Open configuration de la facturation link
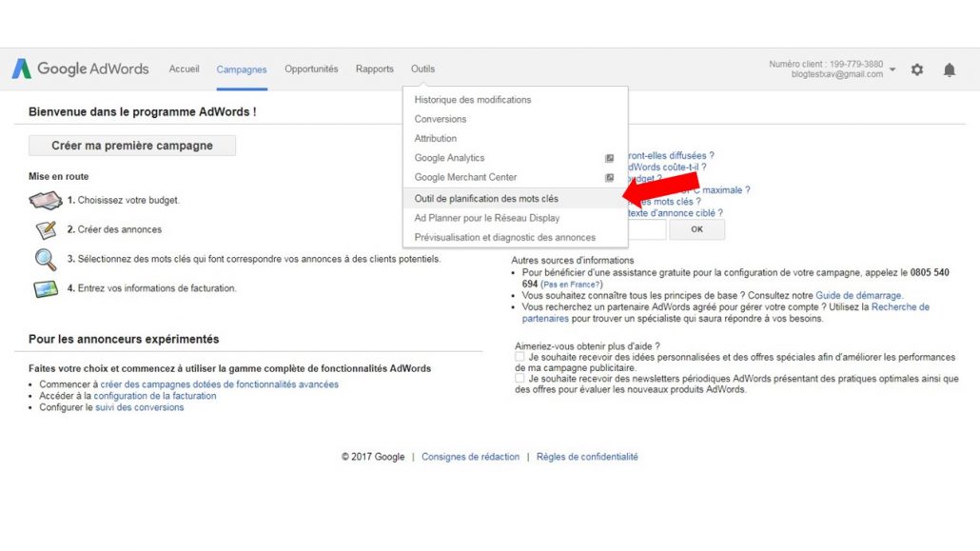This screenshot has height=551, width=980. coord(155,395)
